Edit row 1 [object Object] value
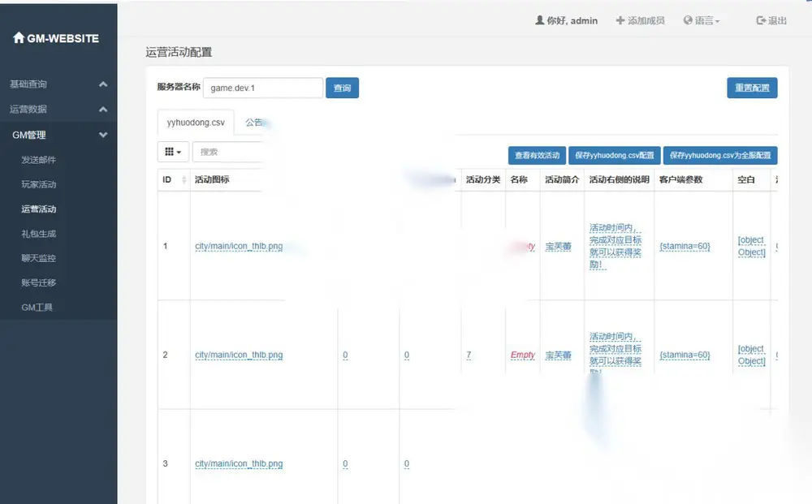The image size is (812, 504). click(751, 246)
